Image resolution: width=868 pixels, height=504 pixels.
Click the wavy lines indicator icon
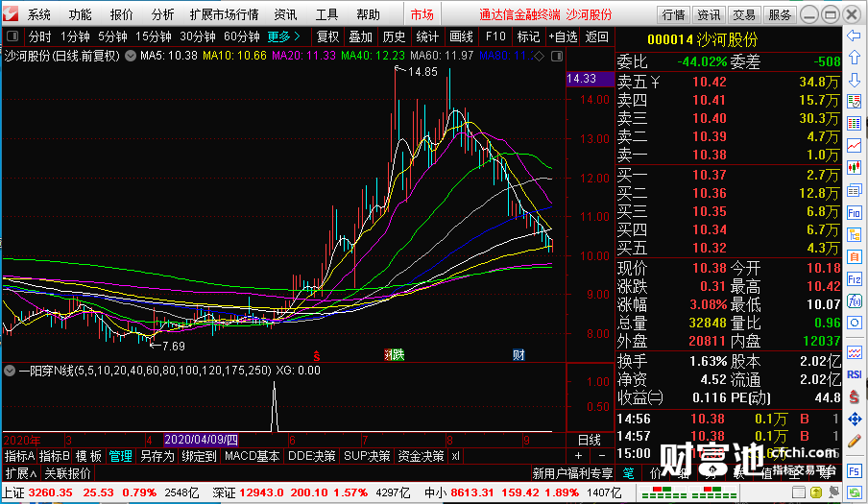(x=855, y=352)
